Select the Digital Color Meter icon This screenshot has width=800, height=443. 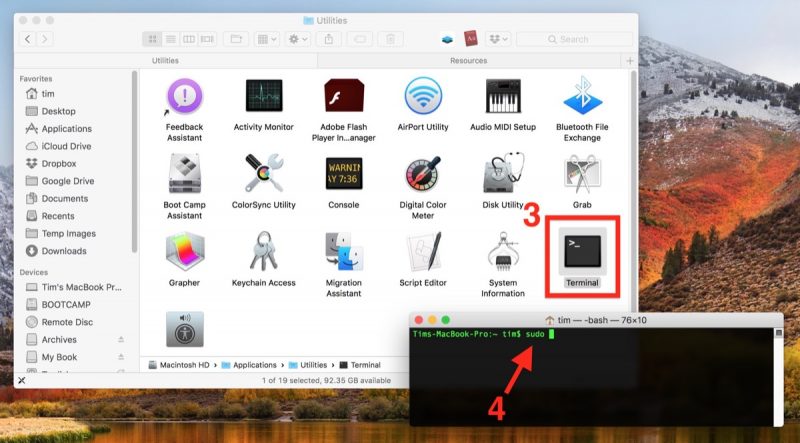(x=423, y=175)
